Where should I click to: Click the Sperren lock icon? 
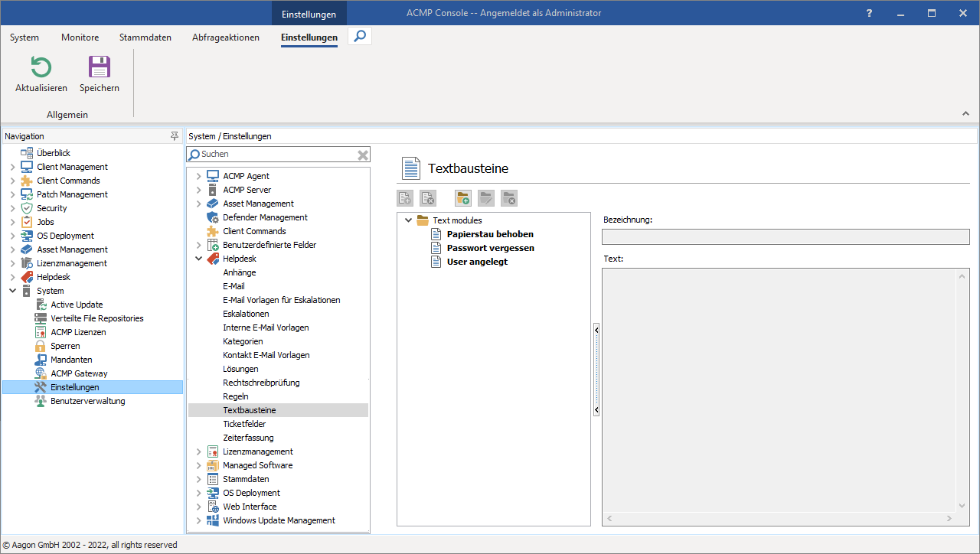(41, 346)
